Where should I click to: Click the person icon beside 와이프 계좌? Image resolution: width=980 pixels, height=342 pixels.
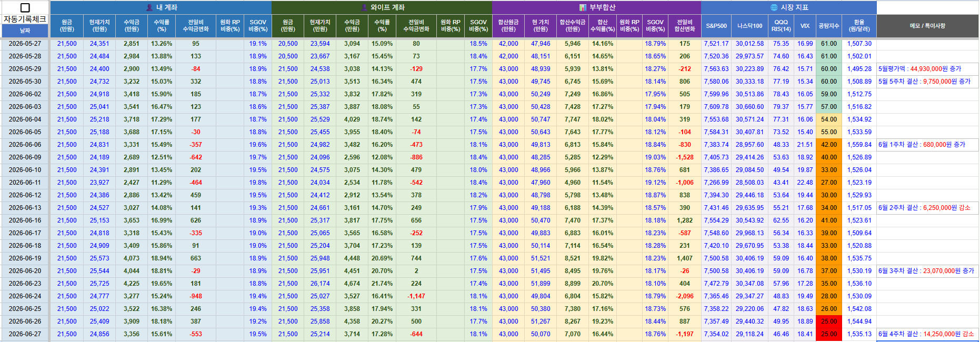[364, 7]
